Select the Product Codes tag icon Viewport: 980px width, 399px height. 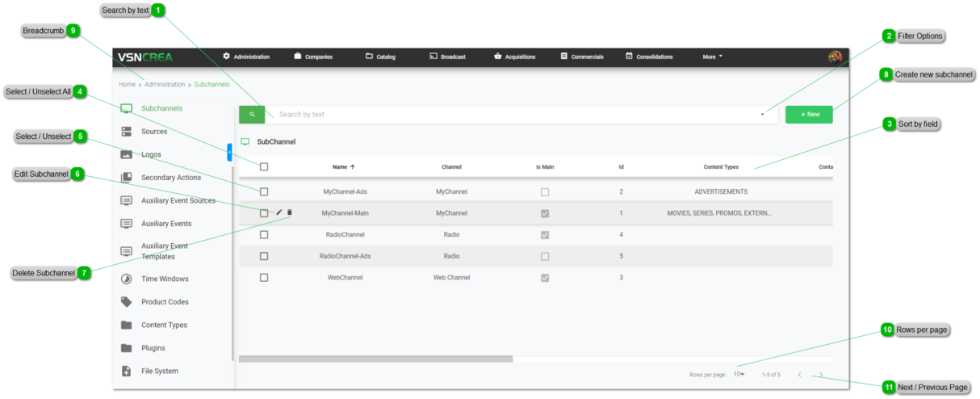point(126,302)
